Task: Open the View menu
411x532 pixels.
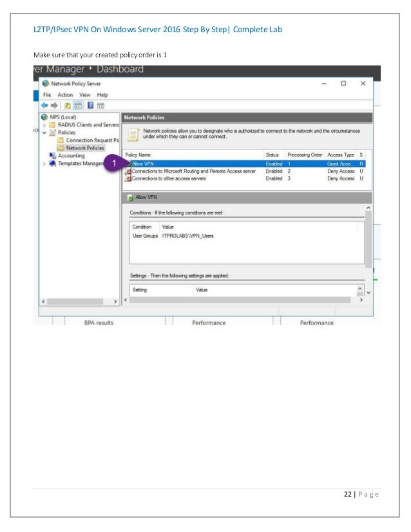Action: 85,95
